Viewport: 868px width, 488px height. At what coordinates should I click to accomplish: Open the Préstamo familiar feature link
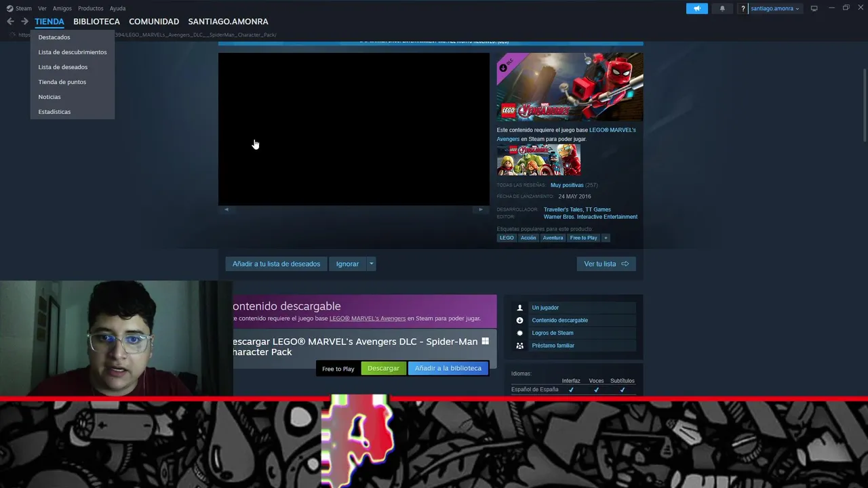click(553, 346)
